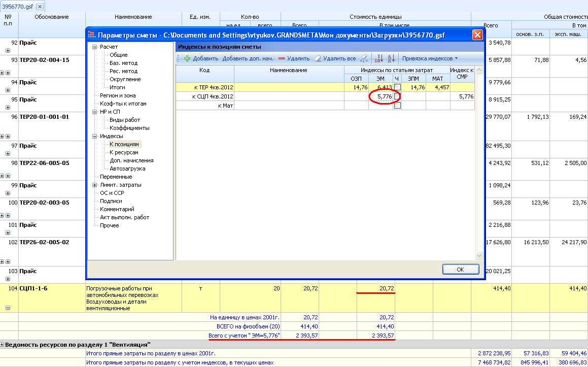Click the numeric sort icon in toolbar

click(379, 58)
